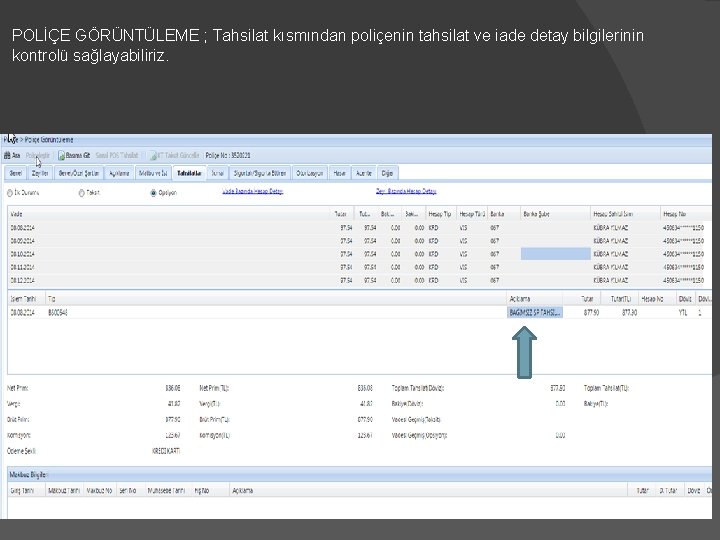The image size is (720, 540).
Task: Select the BAGIMSIZ SP TAHSİL description cell
Action: (534, 313)
